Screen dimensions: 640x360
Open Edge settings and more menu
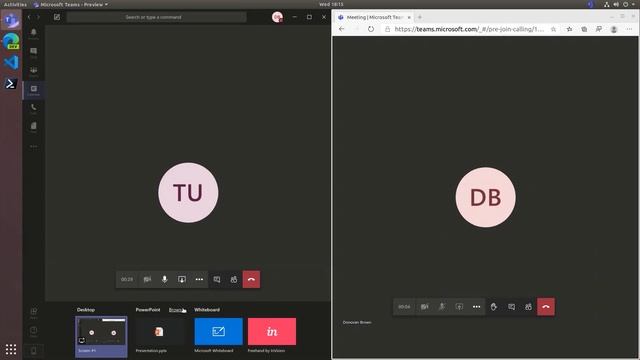(x=629, y=29)
